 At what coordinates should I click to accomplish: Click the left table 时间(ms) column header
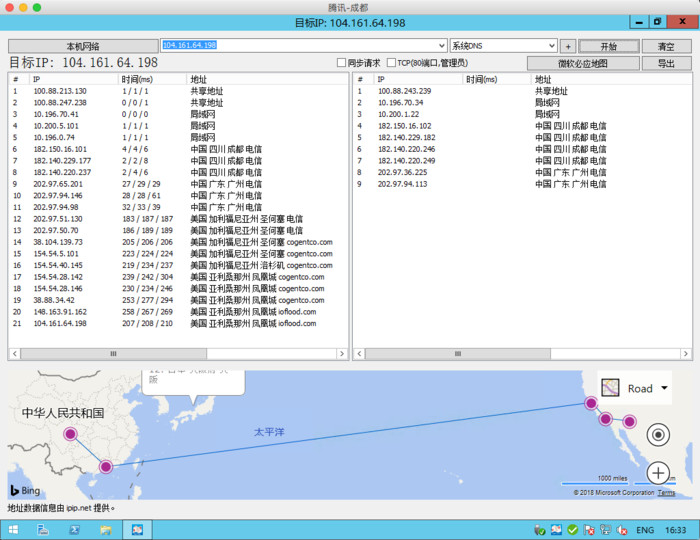152,79
